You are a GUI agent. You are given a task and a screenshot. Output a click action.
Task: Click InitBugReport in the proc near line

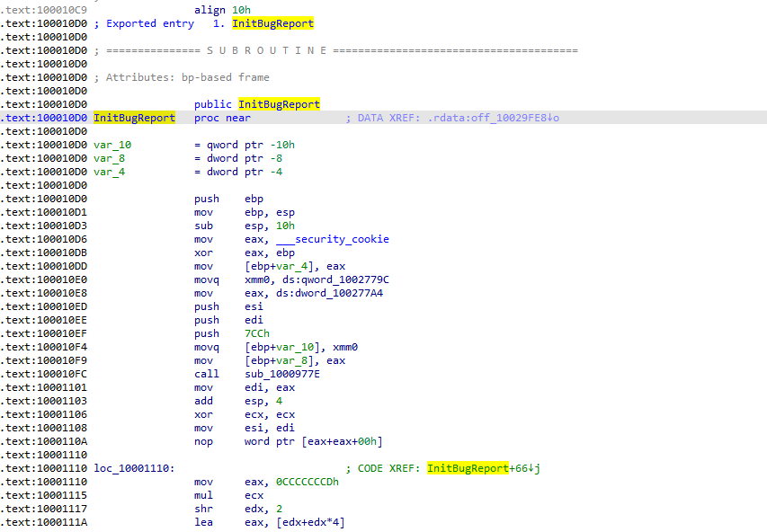134,118
